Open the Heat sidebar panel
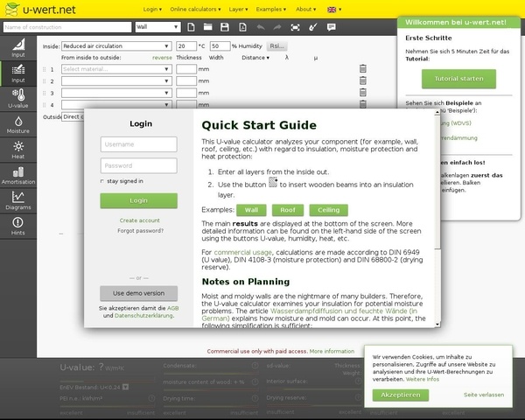The width and height of the screenshot is (525, 420). (x=17, y=150)
